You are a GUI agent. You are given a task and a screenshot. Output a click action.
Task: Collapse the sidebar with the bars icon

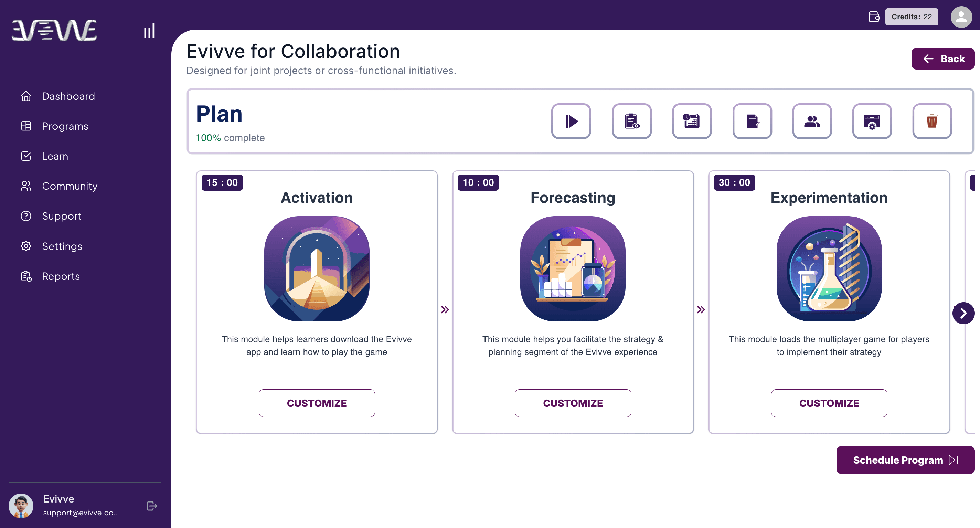click(x=149, y=30)
